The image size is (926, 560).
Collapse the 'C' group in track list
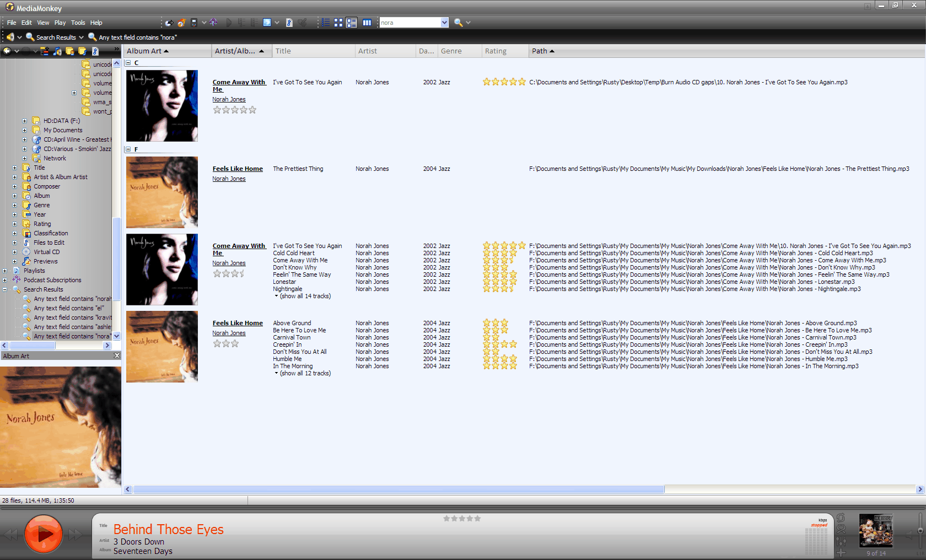(x=128, y=63)
